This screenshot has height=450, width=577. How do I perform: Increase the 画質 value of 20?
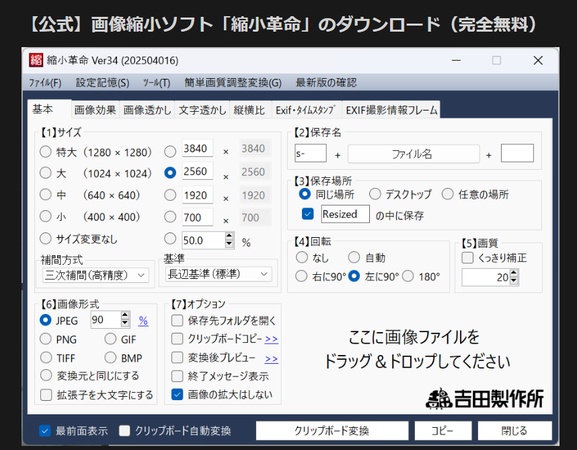pyautogui.click(x=514, y=273)
